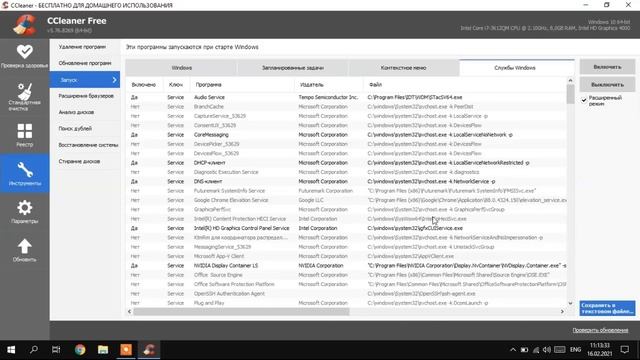The width and height of the screenshot is (640, 360).
Task: Show hidden tray icons chevron
Action: pos(513,350)
